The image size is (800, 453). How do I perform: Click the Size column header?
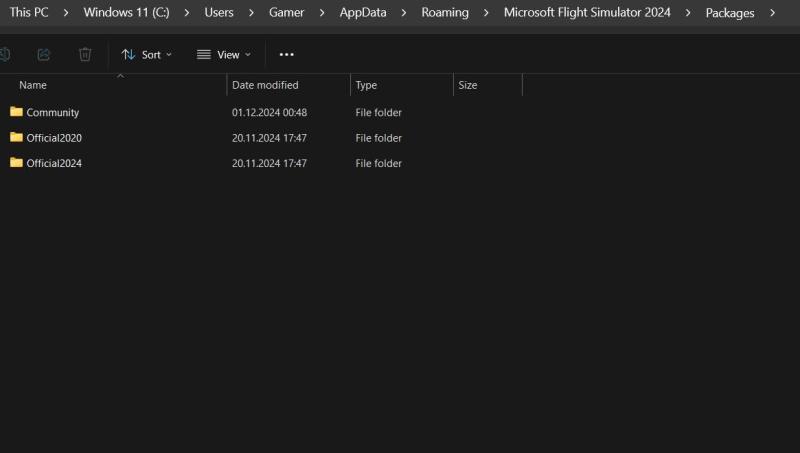(468, 85)
